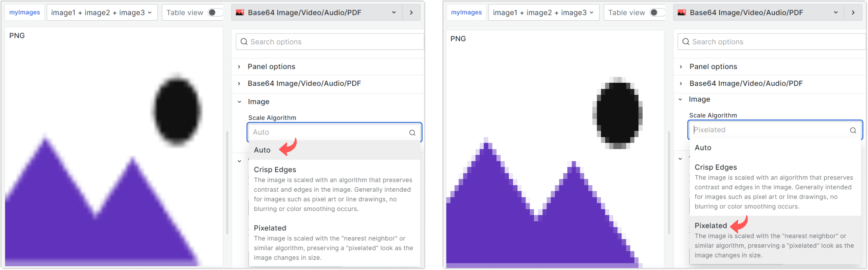
Task: Click right arrow icon beside left visualization picker
Action: point(411,13)
